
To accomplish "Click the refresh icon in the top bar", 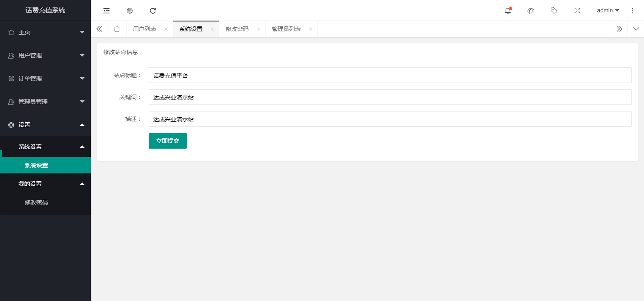I will [153, 11].
